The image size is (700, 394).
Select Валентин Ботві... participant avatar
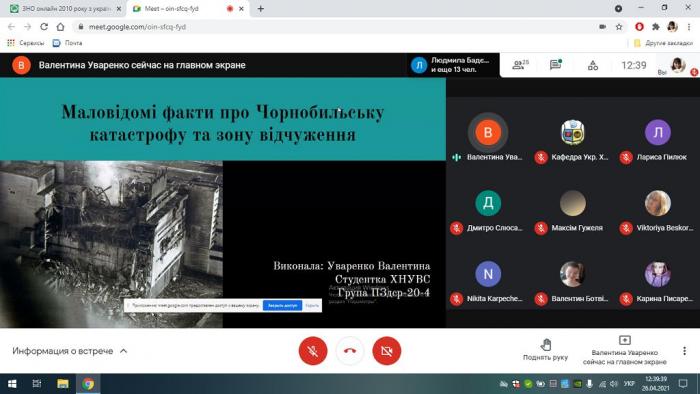tap(572, 274)
